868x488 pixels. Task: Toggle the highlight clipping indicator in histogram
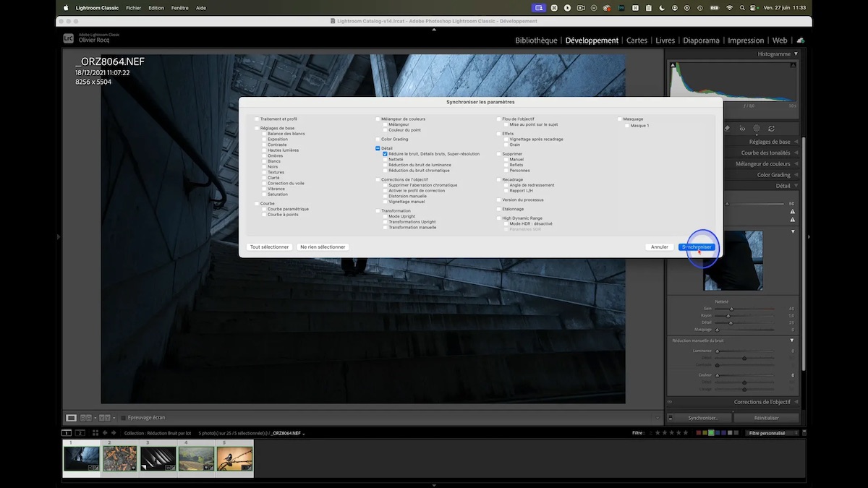tap(793, 65)
